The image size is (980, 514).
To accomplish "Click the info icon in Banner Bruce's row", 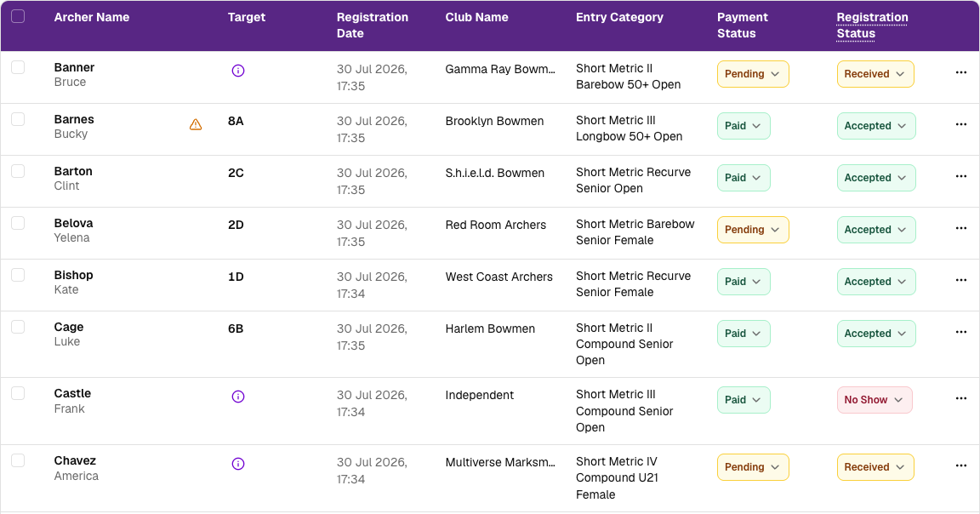I will click(238, 71).
